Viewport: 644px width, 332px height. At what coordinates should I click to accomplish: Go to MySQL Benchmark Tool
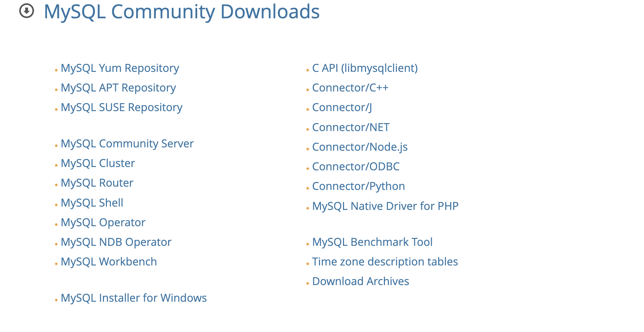372,242
